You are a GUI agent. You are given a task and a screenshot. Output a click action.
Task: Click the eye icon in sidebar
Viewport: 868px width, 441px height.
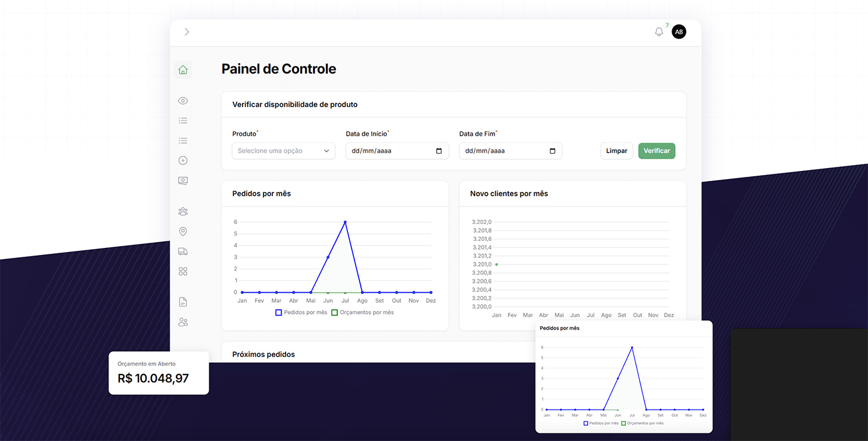pos(183,101)
